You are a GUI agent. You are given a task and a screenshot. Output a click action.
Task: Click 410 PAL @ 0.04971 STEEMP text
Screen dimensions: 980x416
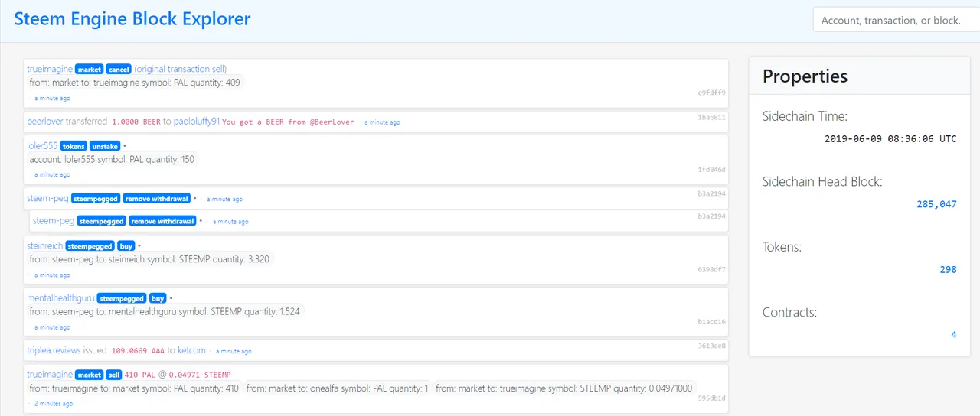[178, 375]
